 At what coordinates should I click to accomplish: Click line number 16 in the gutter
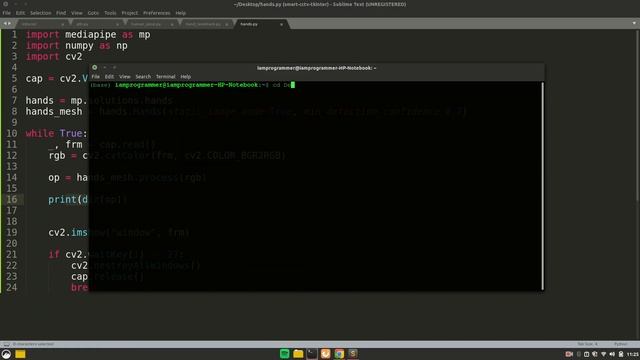tap(12, 199)
